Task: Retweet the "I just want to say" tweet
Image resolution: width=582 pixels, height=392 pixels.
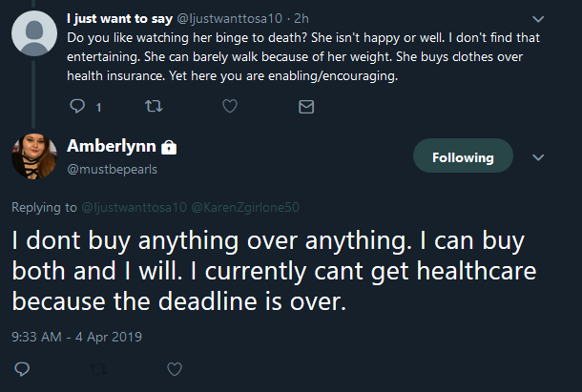Action: coord(154,106)
